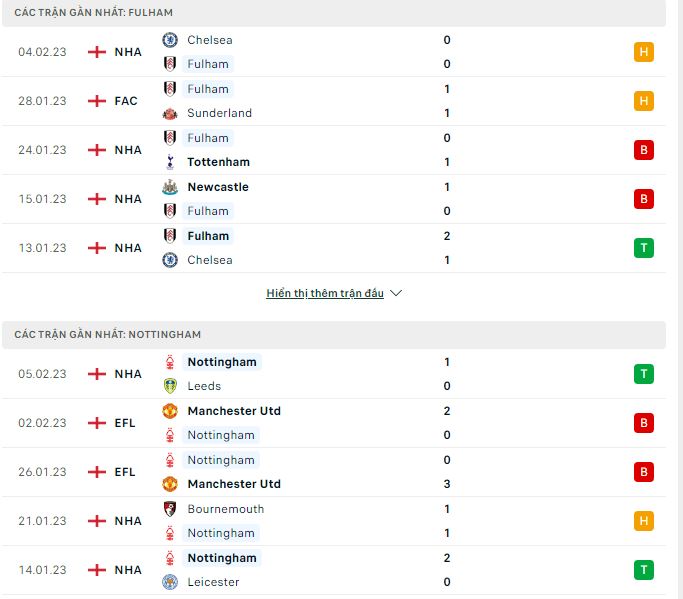Click the green T badge for Fulham-Chelsea win
683x599 pixels.
pyautogui.click(x=644, y=248)
